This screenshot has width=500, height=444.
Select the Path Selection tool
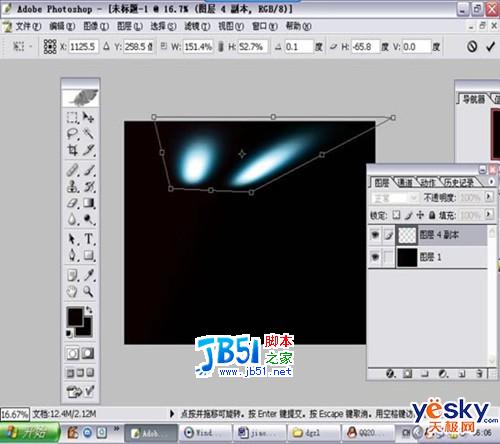point(72,239)
